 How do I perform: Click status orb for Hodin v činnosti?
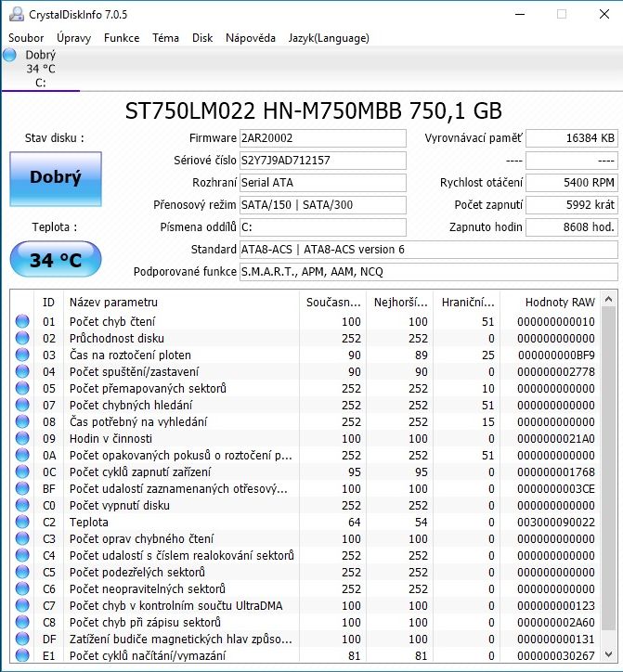(22, 439)
